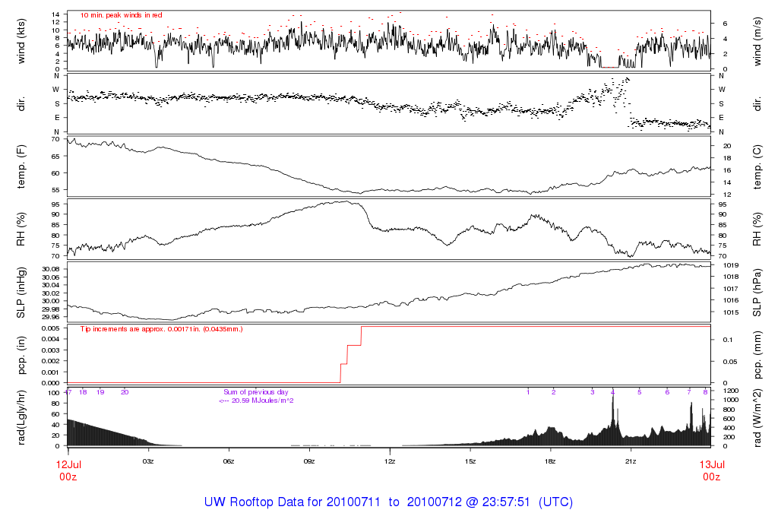Click the 'rad (W/m^2)' axis label
Screen dimensions: 778x532
click(757, 418)
